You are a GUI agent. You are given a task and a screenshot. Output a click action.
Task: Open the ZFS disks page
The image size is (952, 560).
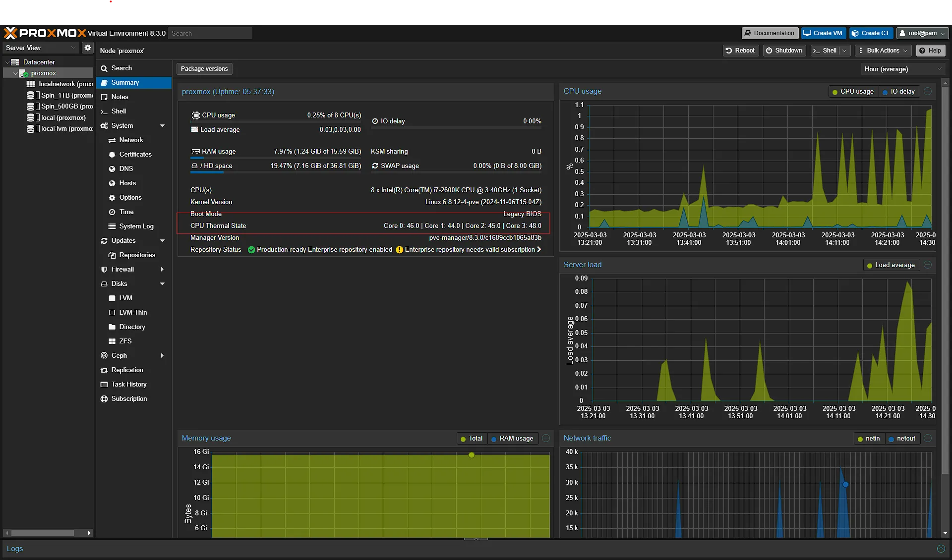tap(125, 341)
